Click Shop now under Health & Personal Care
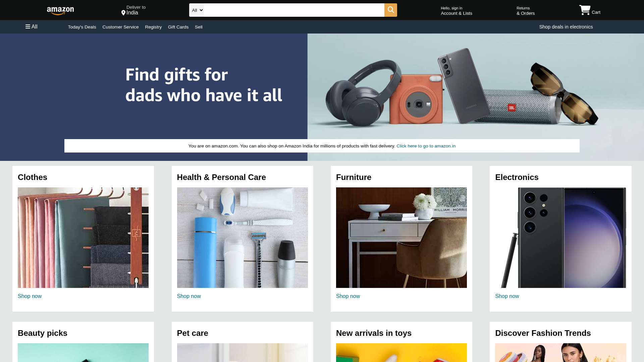Image resolution: width=644 pixels, height=362 pixels. click(x=189, y=296)
